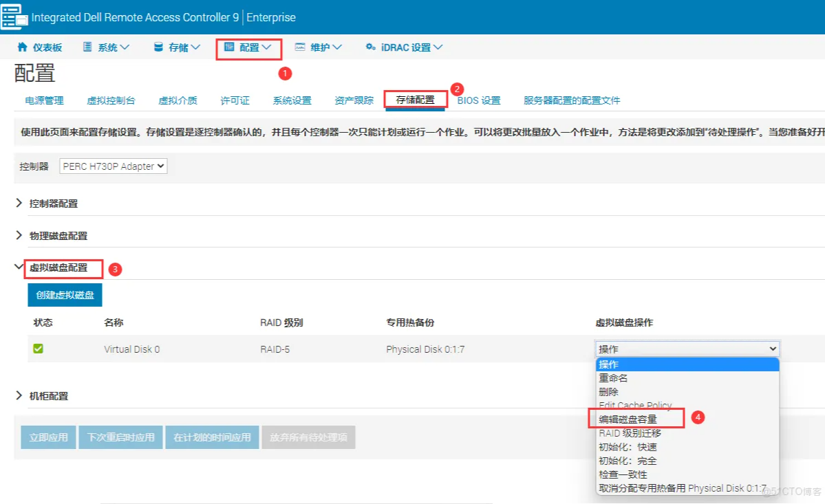
Task: Click the Maintenance menu icon
Action: (300, 47)
